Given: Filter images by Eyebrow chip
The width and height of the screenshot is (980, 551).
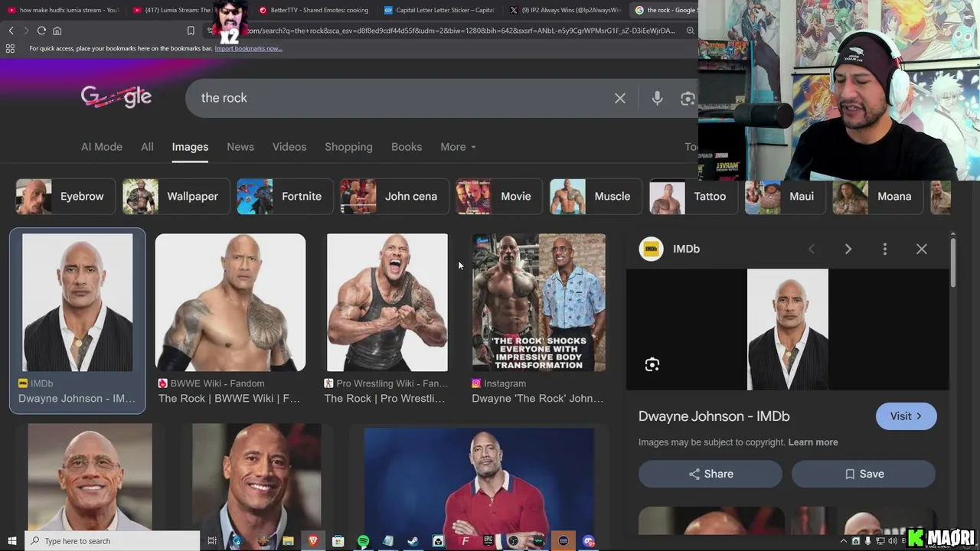Looking at the screenshot, I should coord(65,197).
